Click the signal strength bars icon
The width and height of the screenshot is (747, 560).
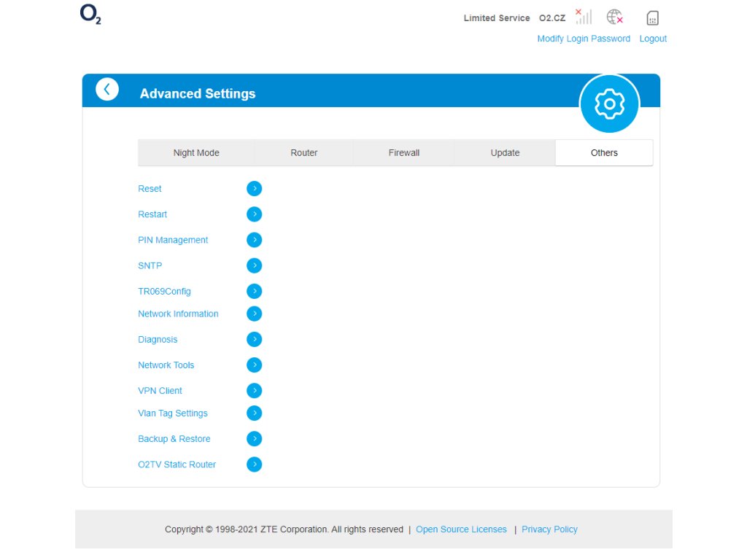coord(583,17)
